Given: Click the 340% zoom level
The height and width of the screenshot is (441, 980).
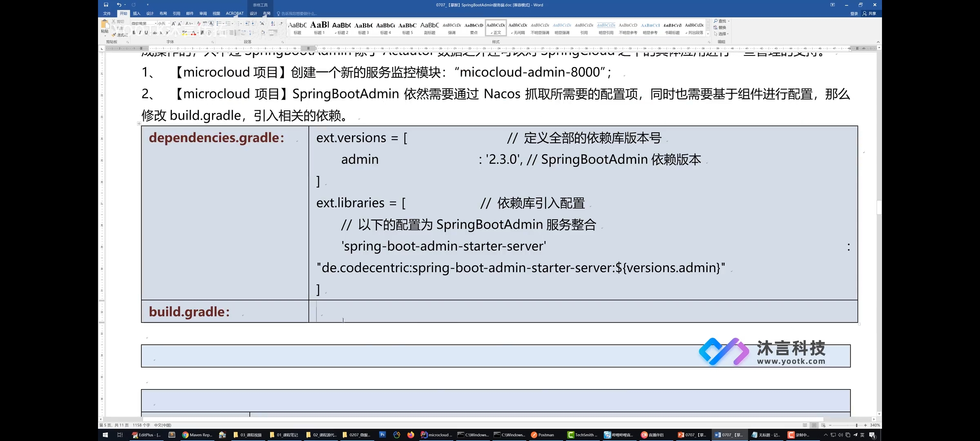Looking at the screenshot, I should [x=875, y=425].
